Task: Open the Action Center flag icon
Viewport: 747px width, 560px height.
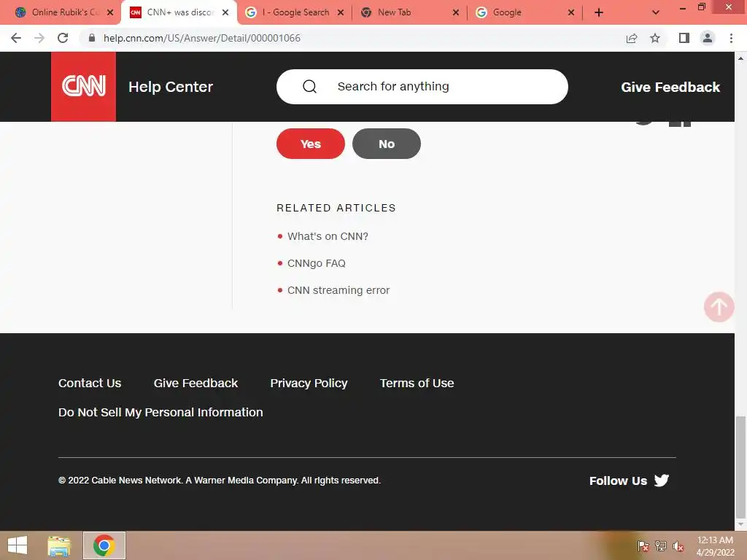Action: coord(643,545)
